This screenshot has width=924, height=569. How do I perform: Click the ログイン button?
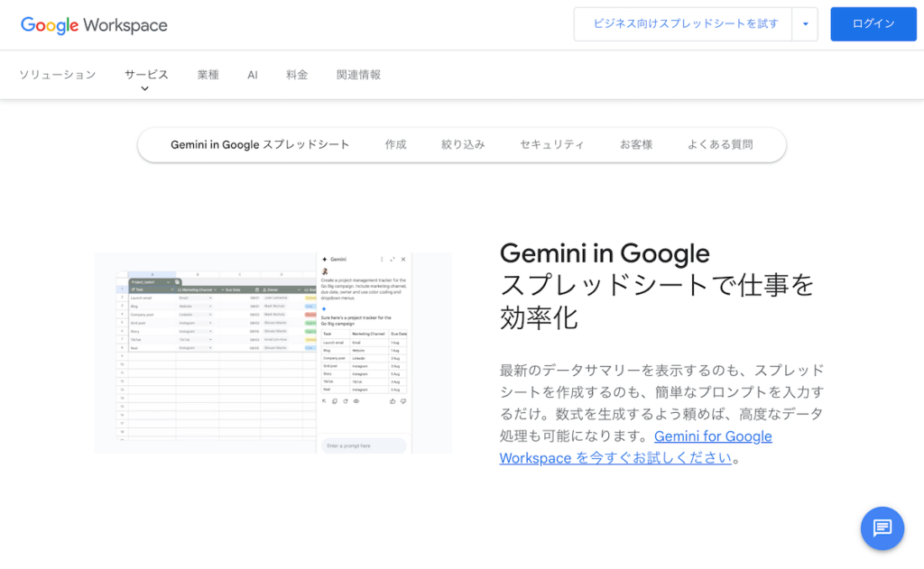(x=873, y=24)
